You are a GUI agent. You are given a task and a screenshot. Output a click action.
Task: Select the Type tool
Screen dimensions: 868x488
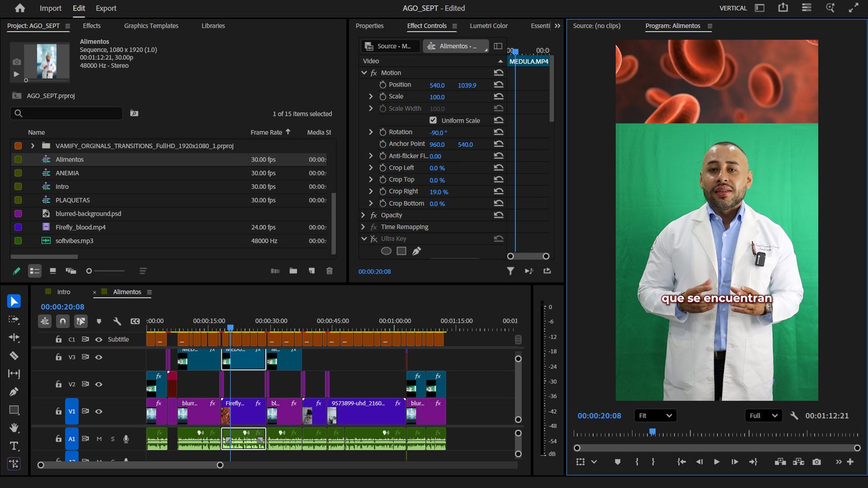[x=14, y=446]
